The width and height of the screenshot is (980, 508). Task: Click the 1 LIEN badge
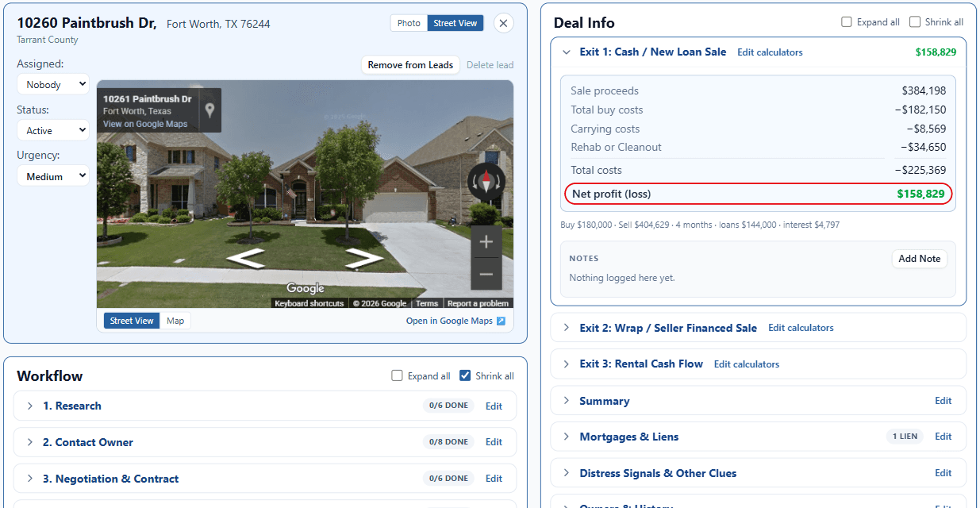905,437
